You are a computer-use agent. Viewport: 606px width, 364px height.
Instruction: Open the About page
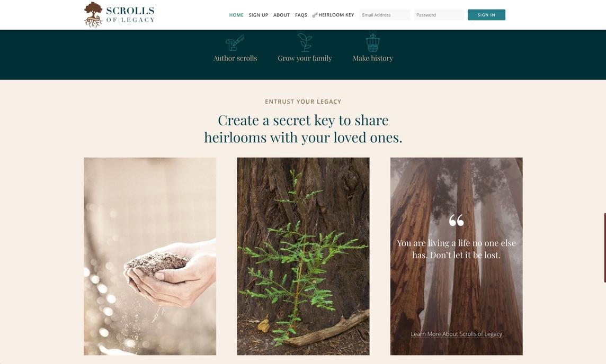point(281,15)
